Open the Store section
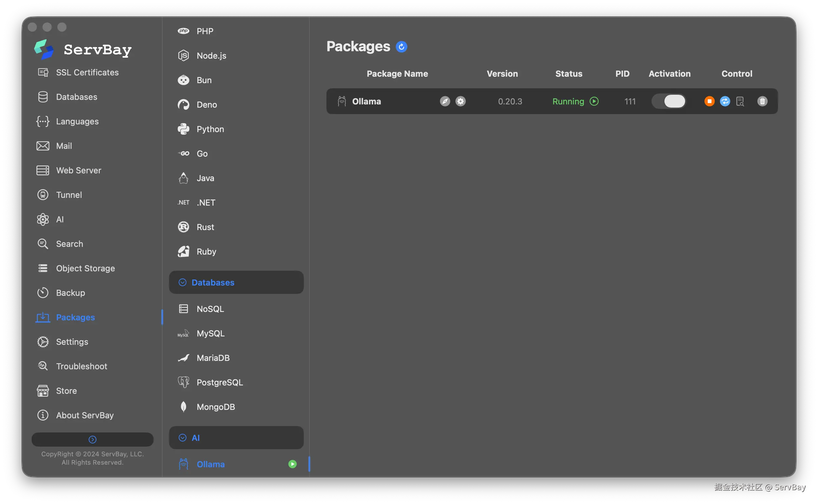The width and height of the screenshot is (818, 504). tap(66, 391)
